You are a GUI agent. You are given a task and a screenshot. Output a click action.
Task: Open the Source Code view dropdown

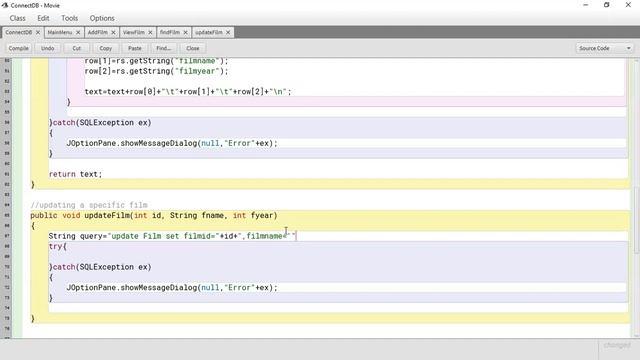click(604, 48)
